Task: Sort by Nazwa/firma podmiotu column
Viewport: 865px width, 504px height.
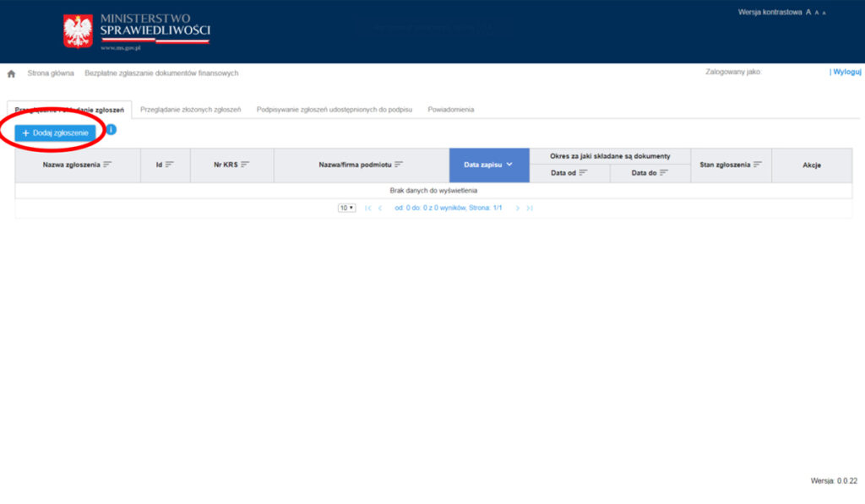Action: click(x=399, y=165)
